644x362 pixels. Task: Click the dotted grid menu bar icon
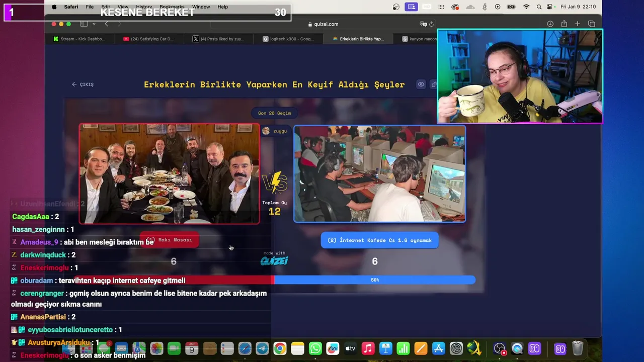[441, 7]
